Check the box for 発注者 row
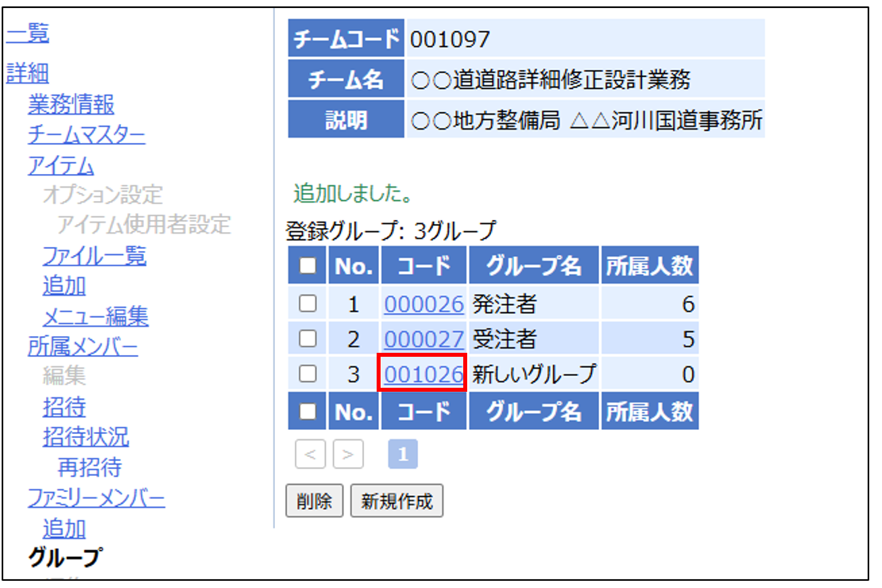Screen dimensions: 882x588 click(x=308, y=304)
